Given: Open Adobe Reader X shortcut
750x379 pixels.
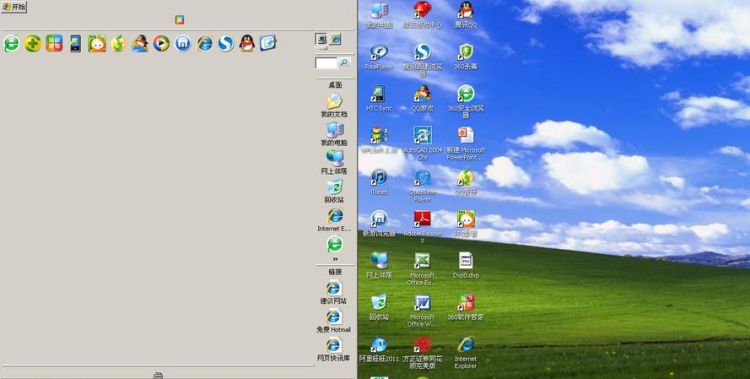Looking at the screenshot, I should (x=422, y=227).
